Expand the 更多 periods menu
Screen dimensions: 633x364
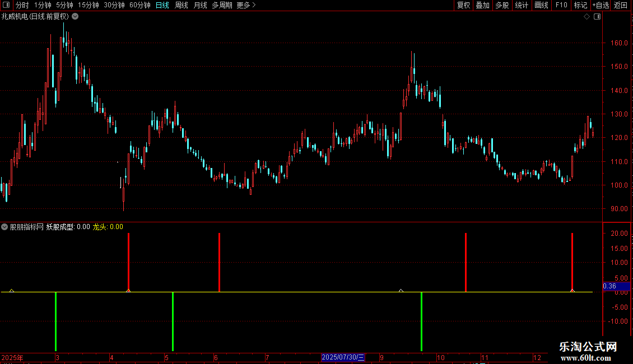tap(246, 5)
